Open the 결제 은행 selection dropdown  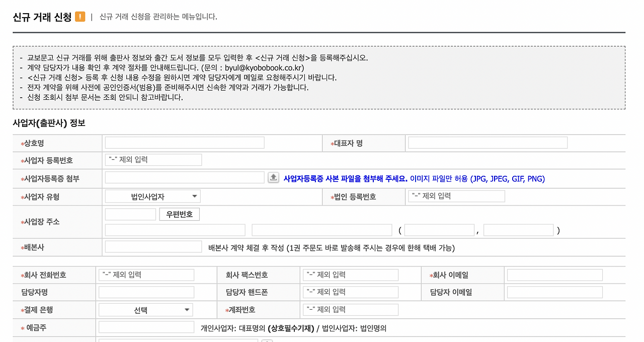(x=145, y=309)
